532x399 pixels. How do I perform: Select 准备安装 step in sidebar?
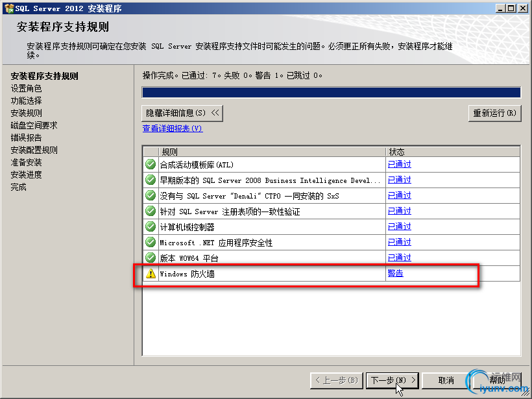tap(26, 162)
